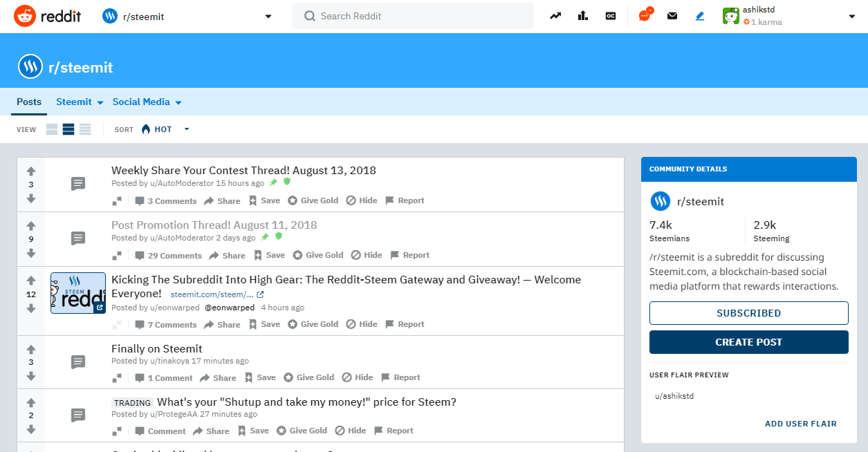
Task: Share the Weekly Share Your Contest Thread post
Action: point(222,201)
